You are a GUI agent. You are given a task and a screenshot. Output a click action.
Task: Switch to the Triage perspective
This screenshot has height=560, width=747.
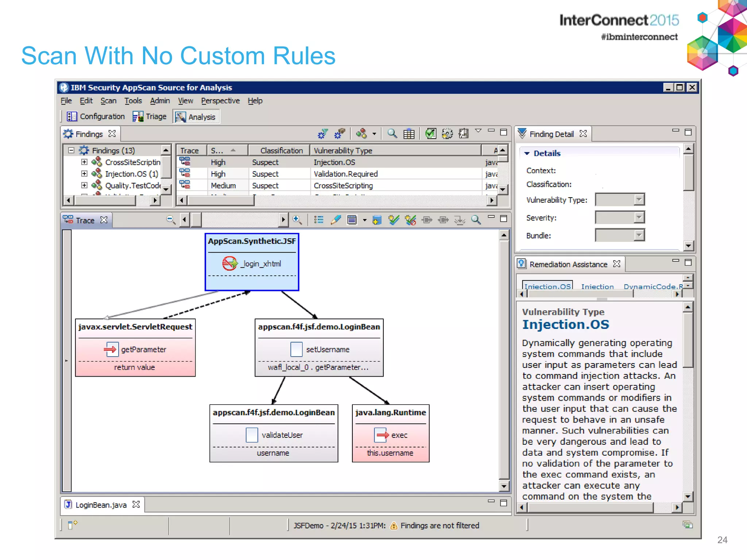[x=150, y=117]
